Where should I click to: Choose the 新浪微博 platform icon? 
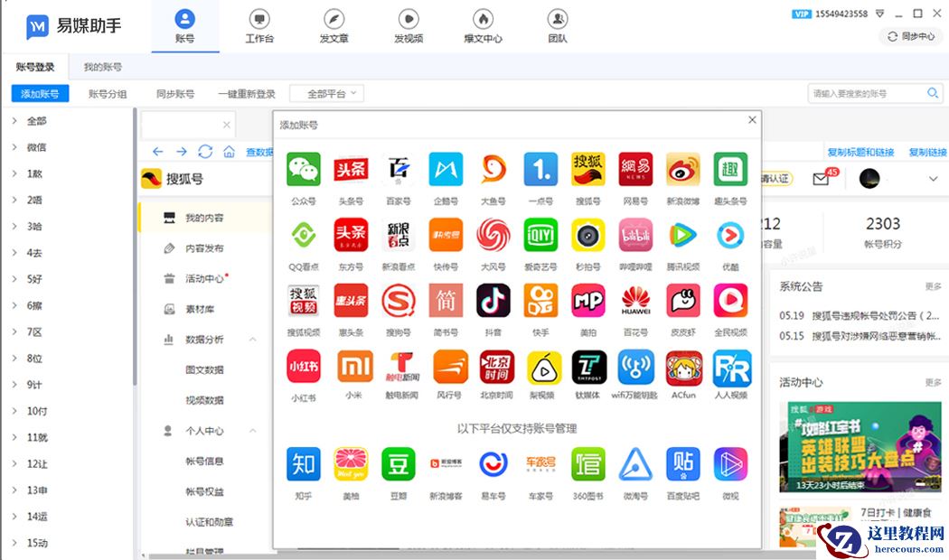click(683, 169)
